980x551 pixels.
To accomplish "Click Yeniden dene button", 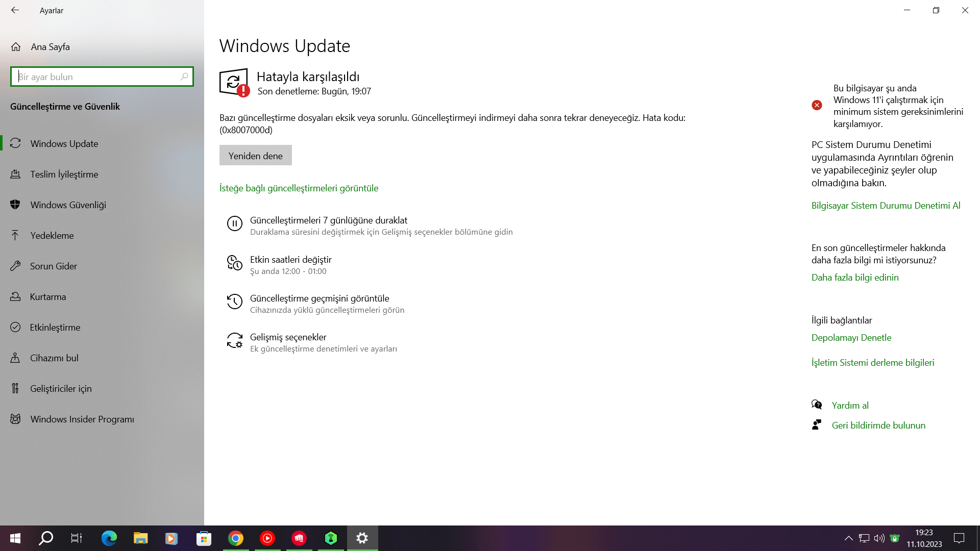I will pos(255,156).
